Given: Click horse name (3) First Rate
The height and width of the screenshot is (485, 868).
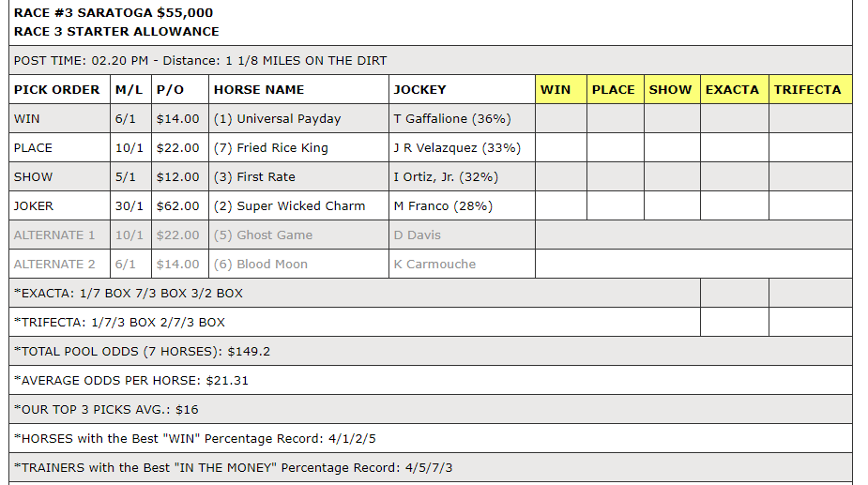Looking at the screenshot, I should (254, 177).
